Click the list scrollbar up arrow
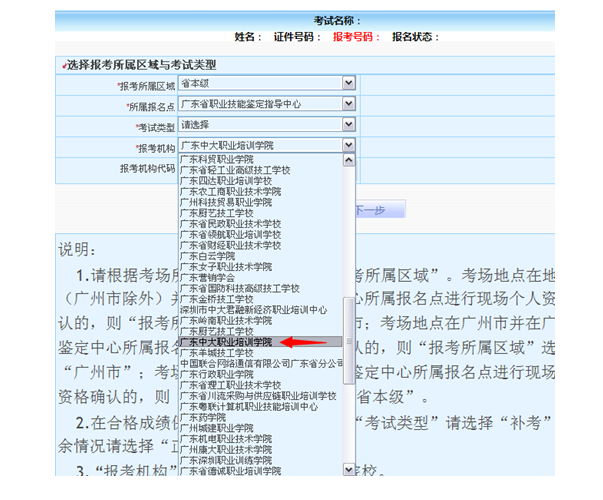The height and width of the screenshot is (500, 603). 349,160
